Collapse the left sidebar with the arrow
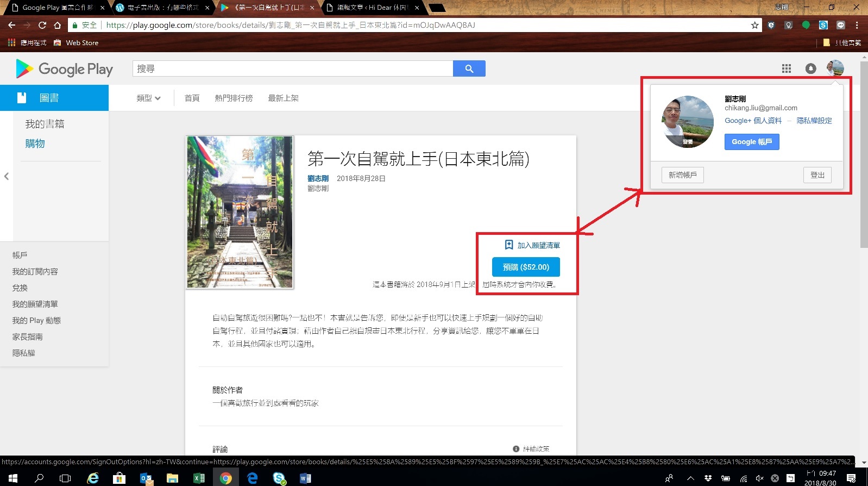The height and width of the screenshot is (486, 868). click(x=7, y=176)
